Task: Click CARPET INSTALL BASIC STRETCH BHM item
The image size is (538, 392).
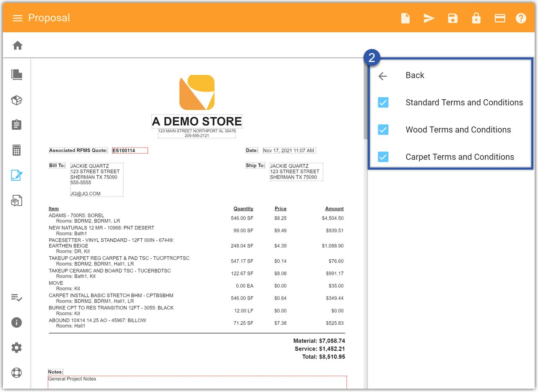Action: coord(111,296)
